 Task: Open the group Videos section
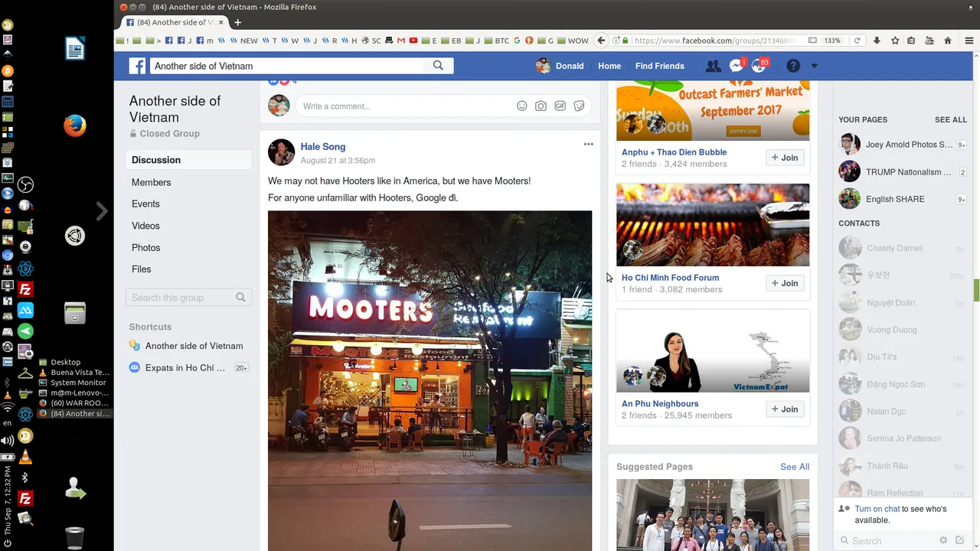pyautogui.click(x=145, y=226)
